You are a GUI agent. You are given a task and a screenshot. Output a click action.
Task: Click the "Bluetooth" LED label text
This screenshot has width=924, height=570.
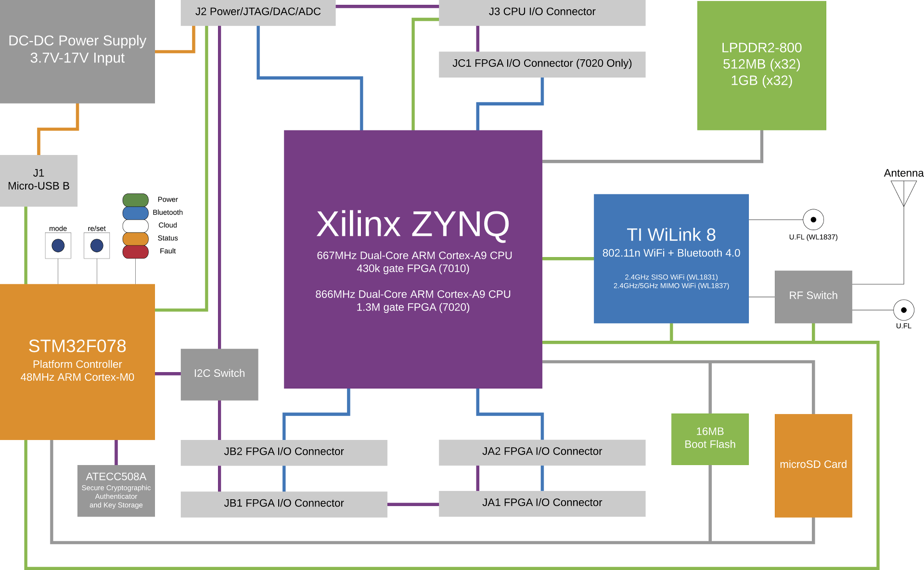tap(167, 212)
